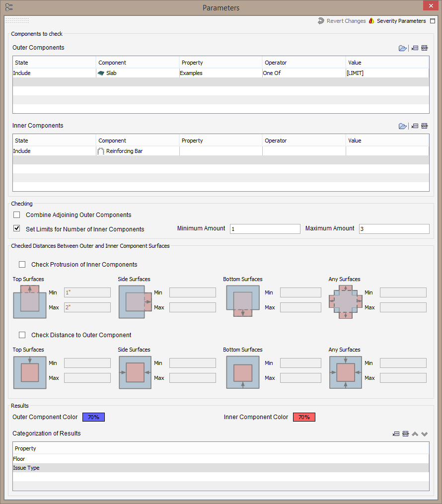Focus the Maximum Amount field
Image resolution: width=442 pixels, height=504 pixels.
coord(394,229)
